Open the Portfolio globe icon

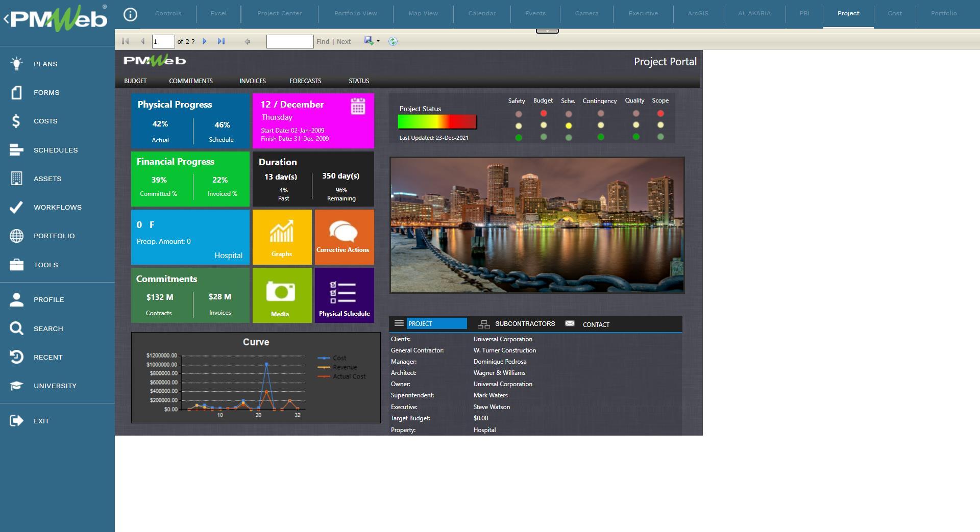pyautogui.click(x=16, y=236)
